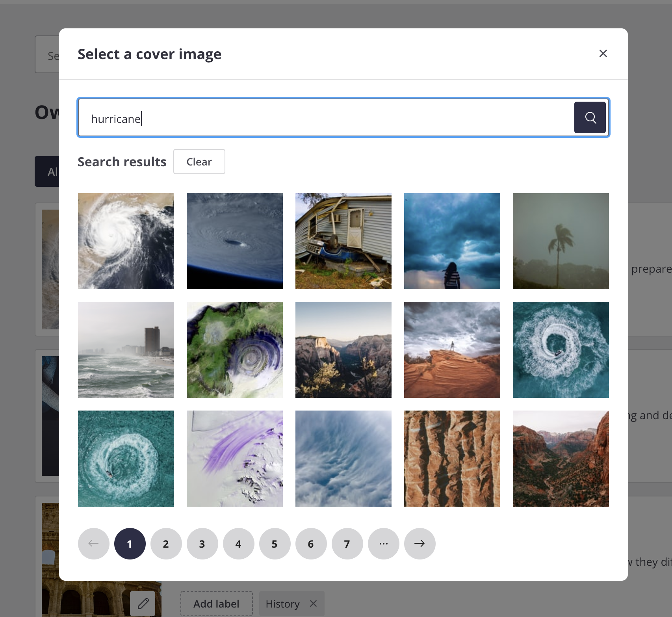The width and height of the screenshot is (672, 617).
Task: Remove the History label with its X
Action: 314,603
